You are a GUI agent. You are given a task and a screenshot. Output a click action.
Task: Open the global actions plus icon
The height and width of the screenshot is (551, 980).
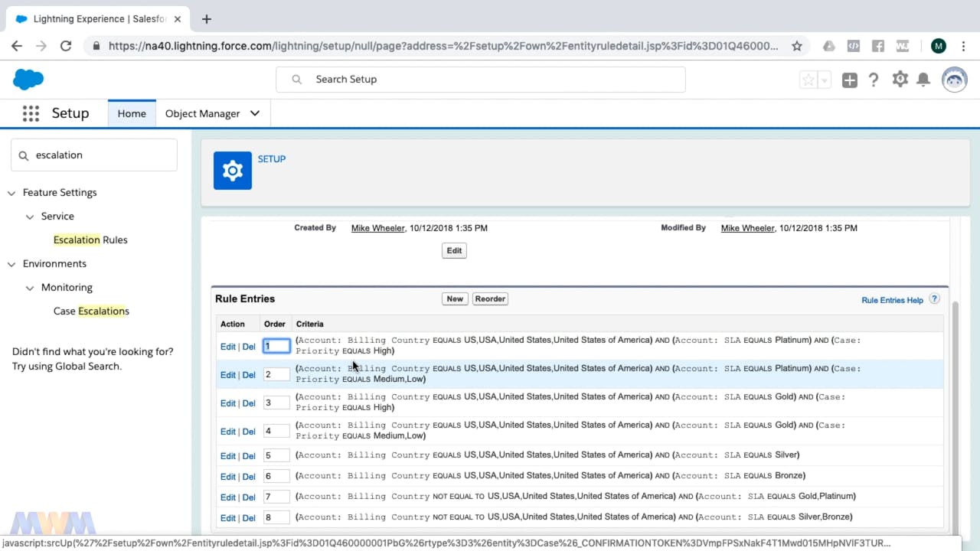[x=849, y=80]
